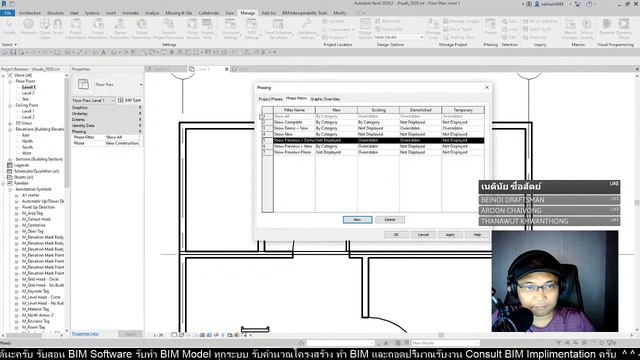
Task: Open Project Information
Action: 76,28
